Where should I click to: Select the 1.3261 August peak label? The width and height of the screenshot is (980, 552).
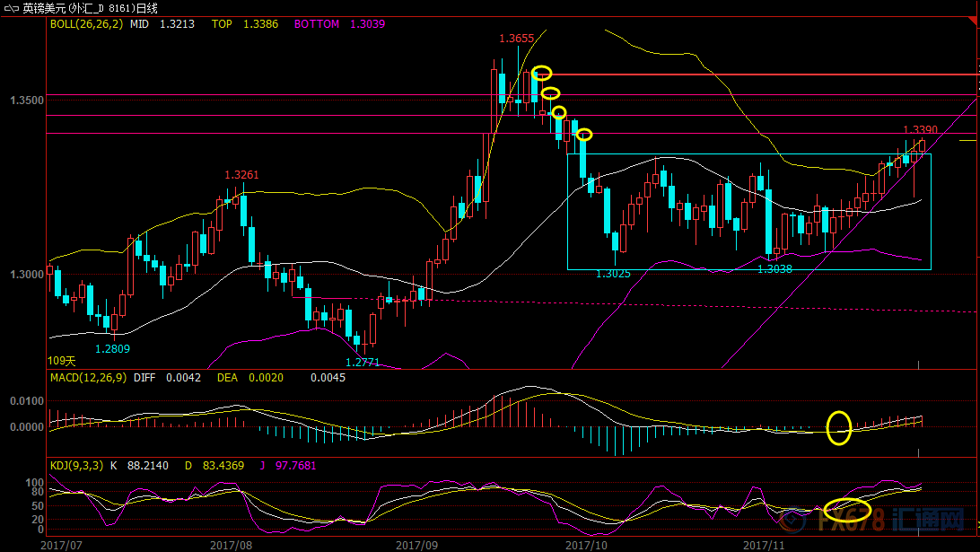click(x=241, y=175)
